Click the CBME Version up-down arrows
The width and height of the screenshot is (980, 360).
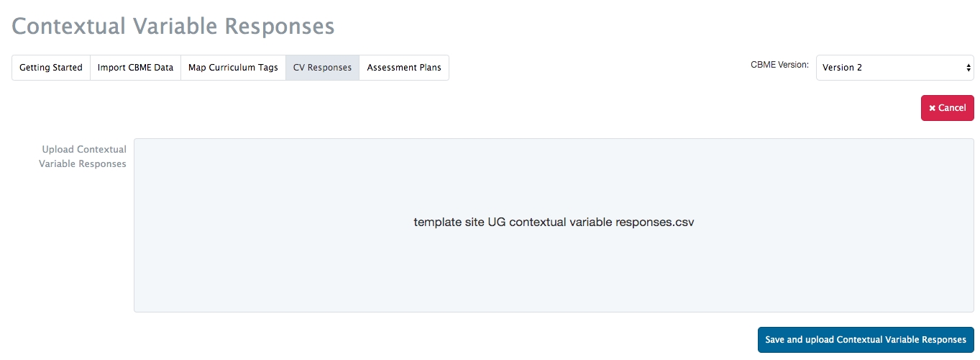968,68
